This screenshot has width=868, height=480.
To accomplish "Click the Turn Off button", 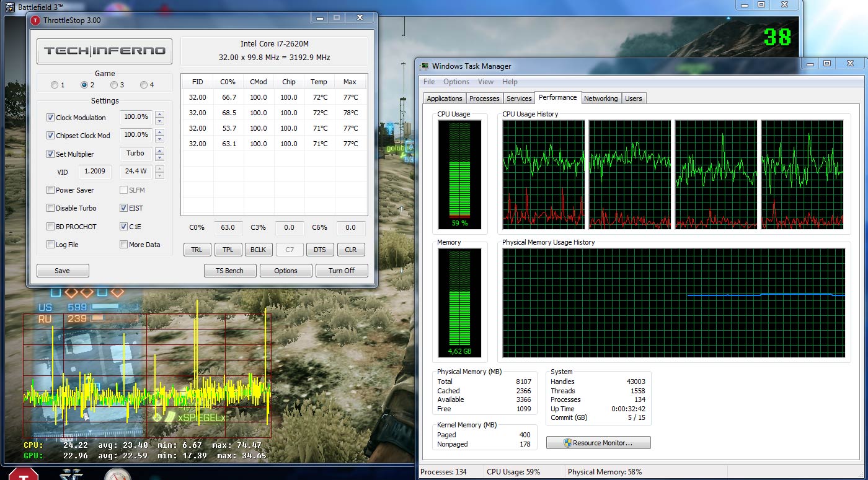I will click(342, 271).
